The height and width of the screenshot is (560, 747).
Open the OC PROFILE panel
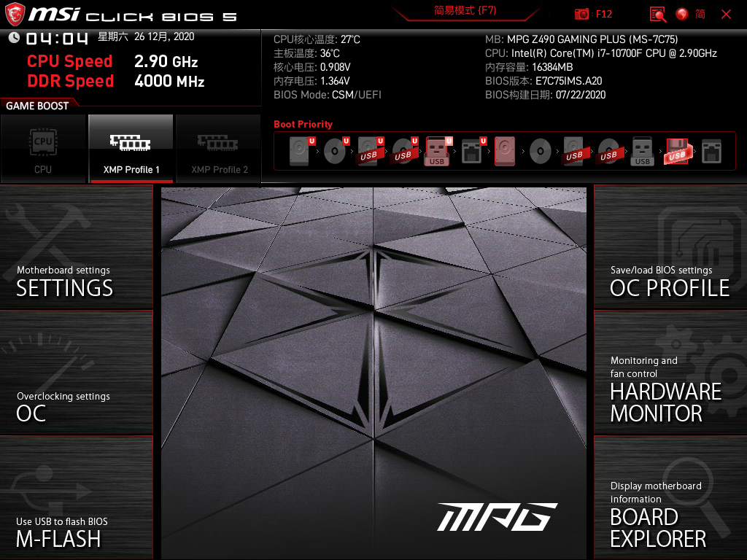pos(670,248)
